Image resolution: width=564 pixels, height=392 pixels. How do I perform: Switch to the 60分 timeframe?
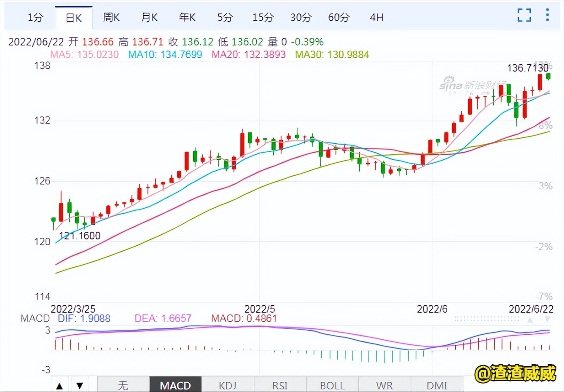[x=339, y=17]
